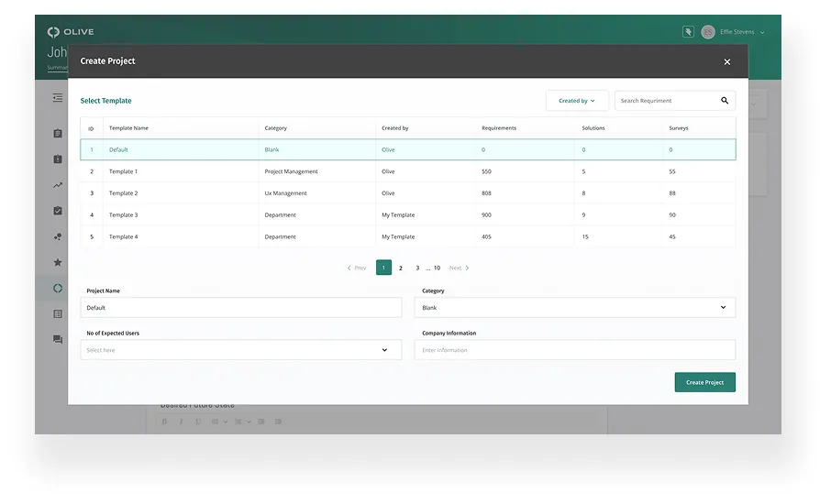Click the Created by column header
The width and height of the screenshot is (831, 504).
click(x=394, y=128)
